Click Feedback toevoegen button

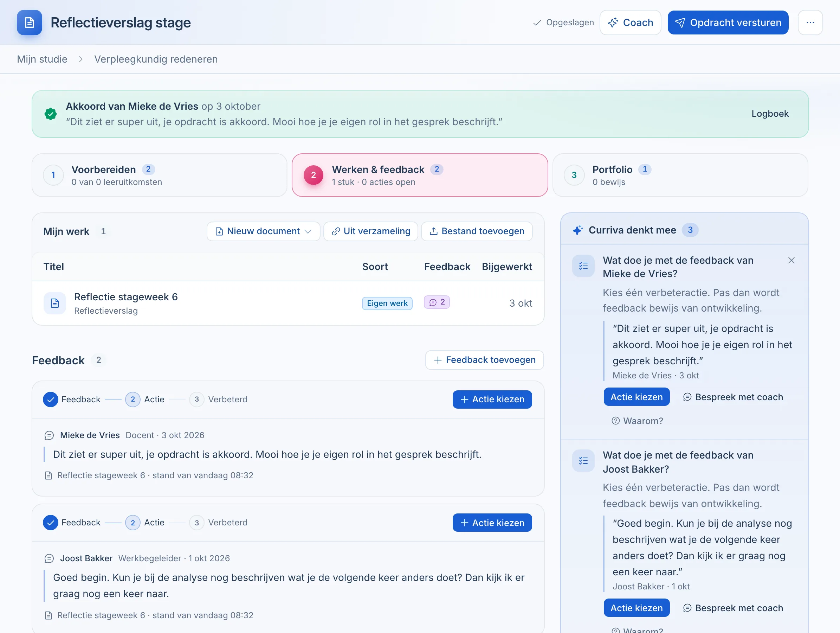484,360
